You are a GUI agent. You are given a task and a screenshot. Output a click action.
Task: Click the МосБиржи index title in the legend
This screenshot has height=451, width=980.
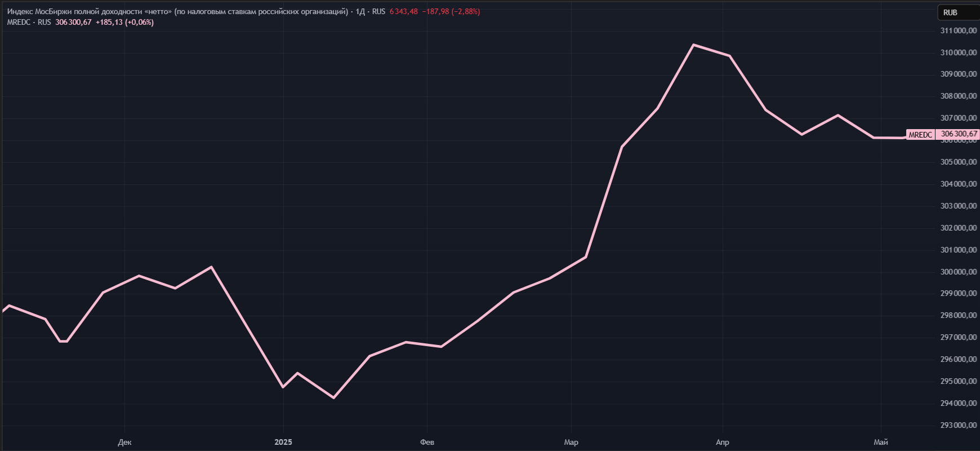(x=177, y=11)
